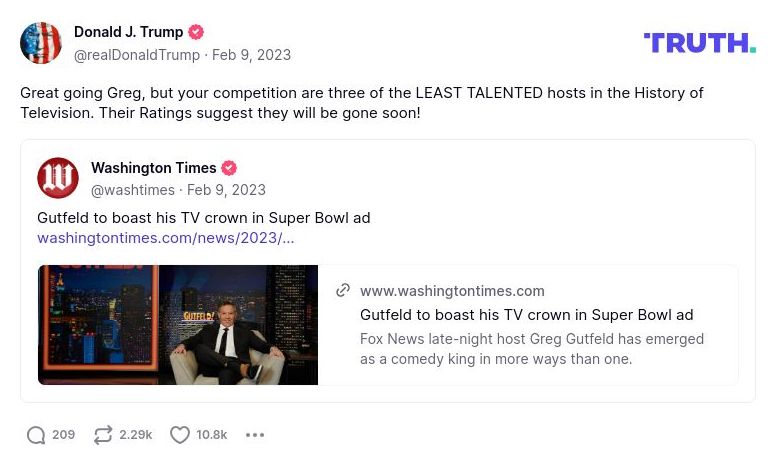Click the Washington Times verified badge
The height and width of the screenshot is (465, 777).
(229, 168)
